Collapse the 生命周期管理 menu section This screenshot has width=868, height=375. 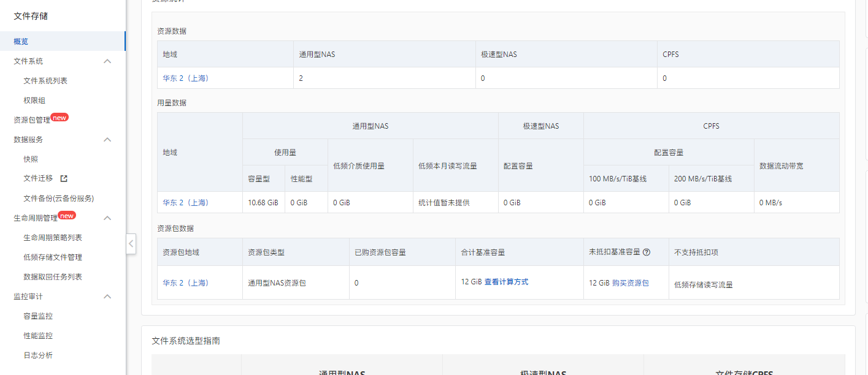coord(107,218)
